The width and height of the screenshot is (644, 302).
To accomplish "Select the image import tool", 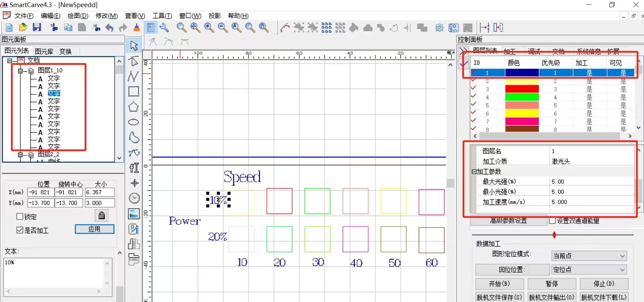I will [x=134, y=214].
